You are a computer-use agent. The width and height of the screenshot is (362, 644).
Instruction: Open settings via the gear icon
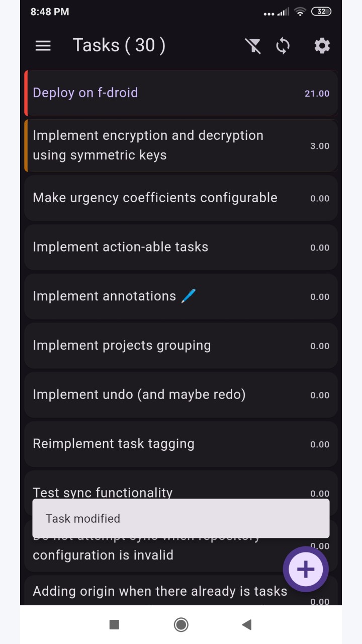coord(322,46)
